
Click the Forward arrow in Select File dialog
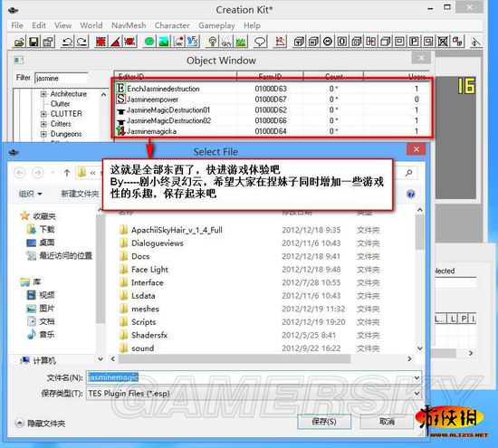(x=38, y=173)
